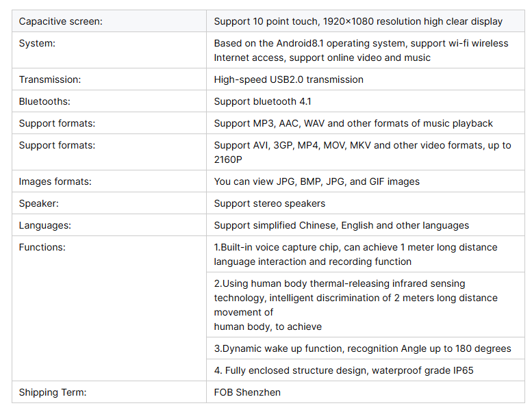Click the video formats cell mentioning 2160P

(366, 152)
